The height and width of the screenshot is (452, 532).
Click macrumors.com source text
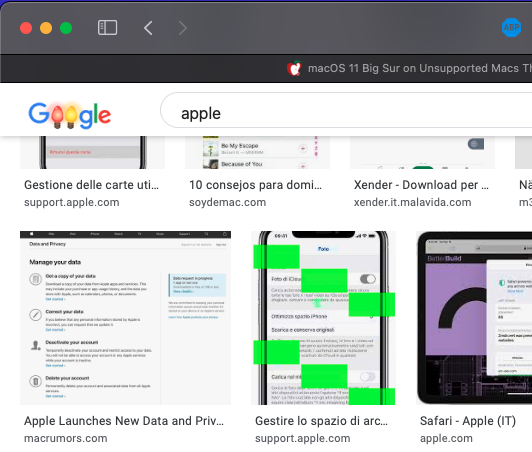(65, 438)
